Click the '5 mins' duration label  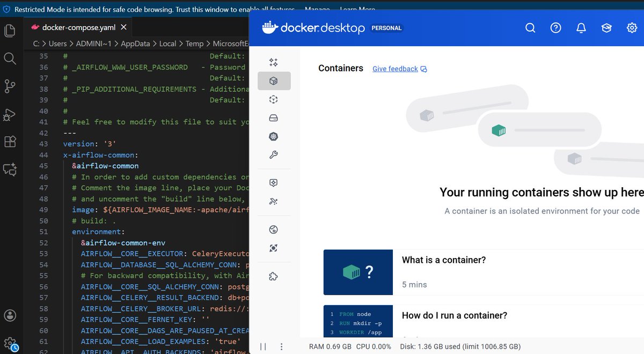pyautogui.click(x=414, y=285)
